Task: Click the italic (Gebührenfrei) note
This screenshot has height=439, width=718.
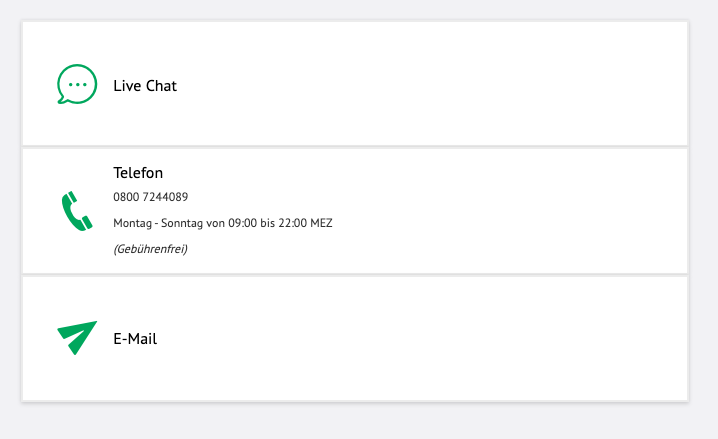Action: point(150,249)
